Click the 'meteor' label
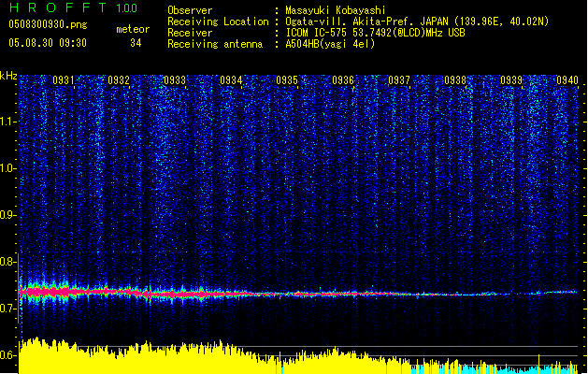The image size is (588, 374). tap(133, 29)
